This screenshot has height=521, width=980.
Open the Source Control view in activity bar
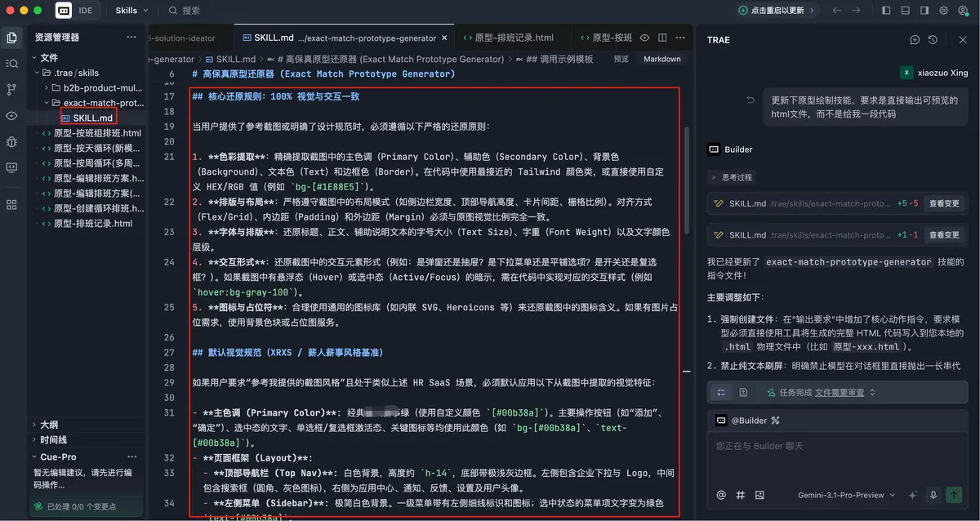point(11,90)
